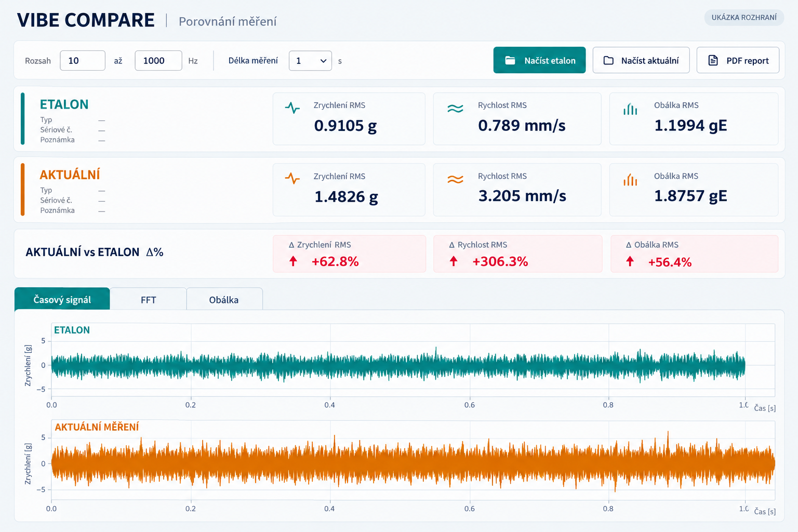The image size is (798, 532).
Task: Click the Δ Rychlost RMS label
Action: coord(478,245)
